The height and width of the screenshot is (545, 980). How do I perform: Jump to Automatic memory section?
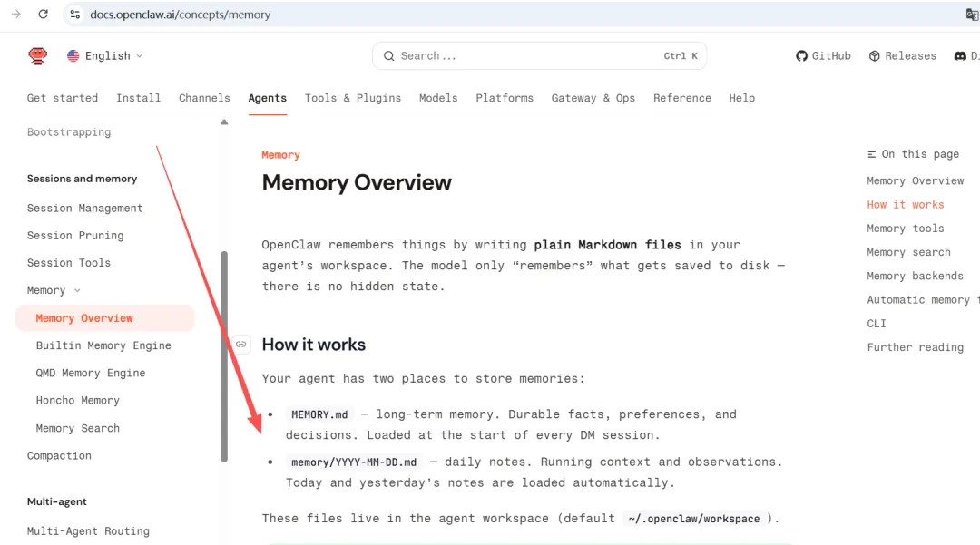click(923, 299)
